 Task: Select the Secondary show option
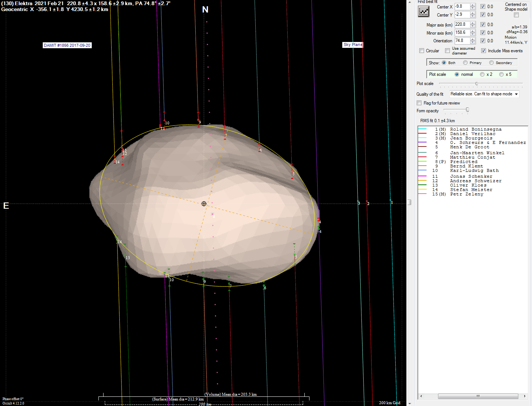491,63
